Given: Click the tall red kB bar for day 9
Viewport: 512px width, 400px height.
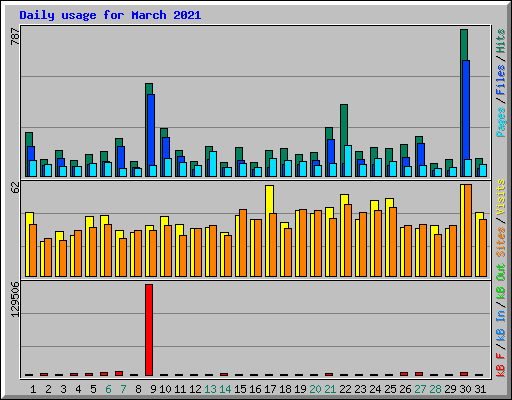Looking at the screenshot, I should (x=149, y=330).
